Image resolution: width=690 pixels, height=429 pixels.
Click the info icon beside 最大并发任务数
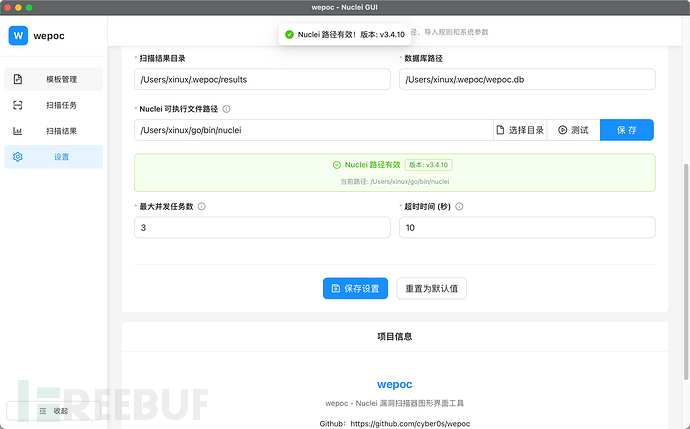[x=202, y=206]
